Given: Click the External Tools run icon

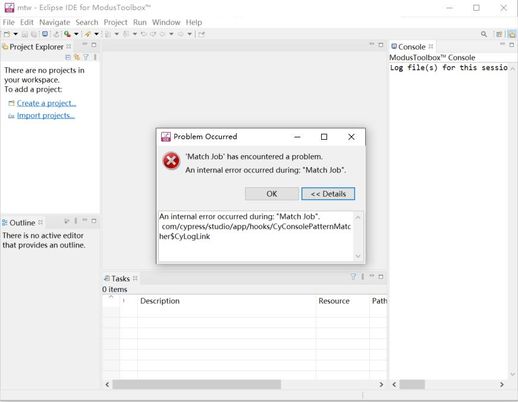Looking at the screenshot, I should (x=88, y=34).
